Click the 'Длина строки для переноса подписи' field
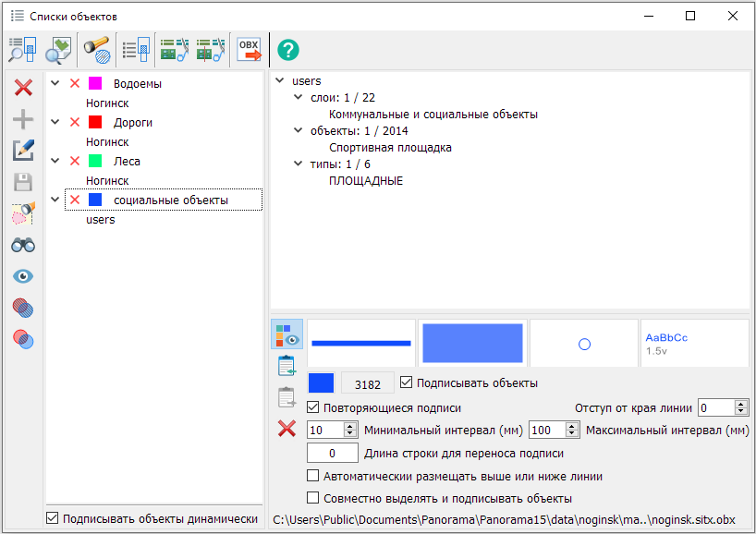 pyautogui.click(x=332, y=453)
